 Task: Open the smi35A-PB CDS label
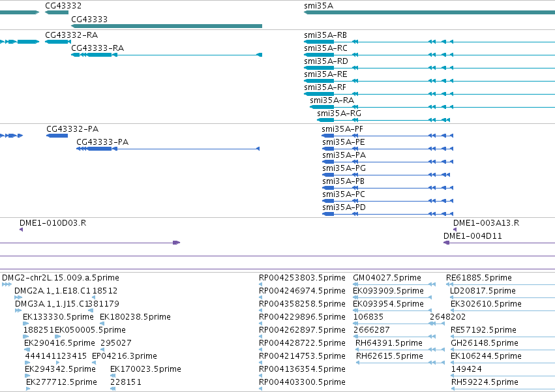pos(343,181)
